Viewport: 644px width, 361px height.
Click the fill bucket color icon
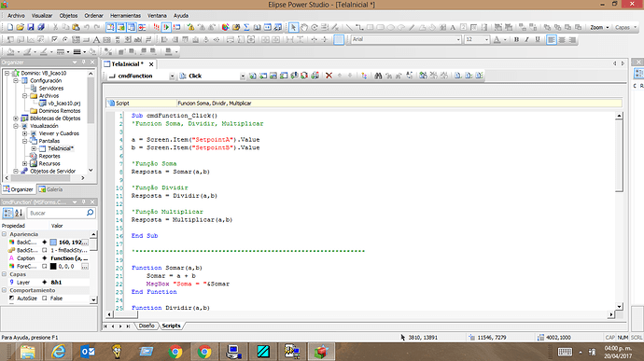click(x=10, y=51)
